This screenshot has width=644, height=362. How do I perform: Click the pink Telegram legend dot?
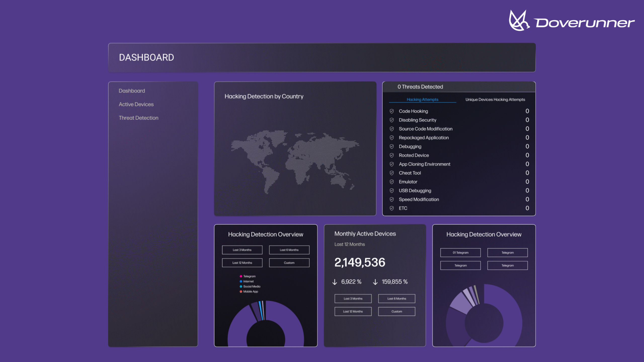click(x=241, y=276)
